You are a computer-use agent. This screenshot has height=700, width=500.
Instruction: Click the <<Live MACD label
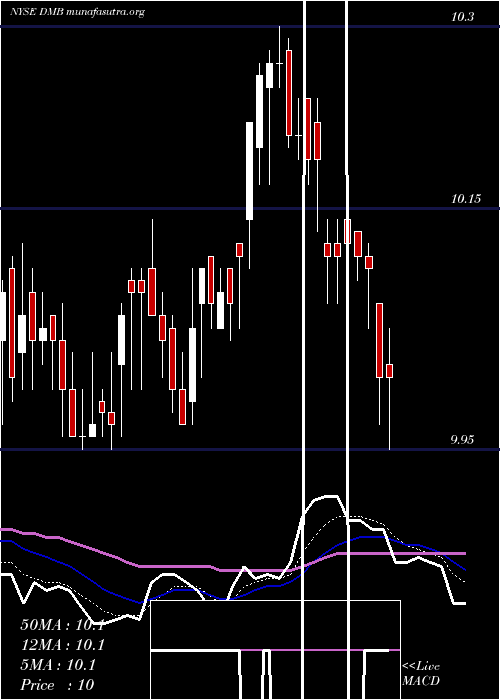(x=421, y=673)
